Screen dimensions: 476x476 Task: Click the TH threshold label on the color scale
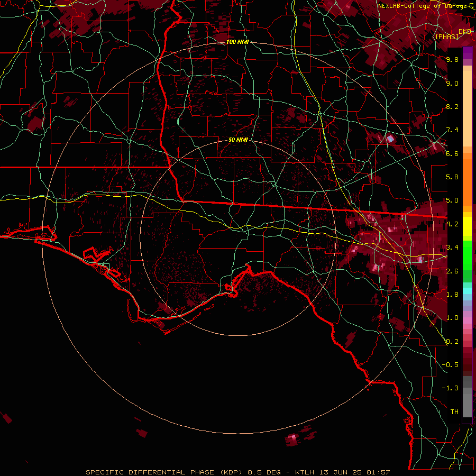pos(454,412)
